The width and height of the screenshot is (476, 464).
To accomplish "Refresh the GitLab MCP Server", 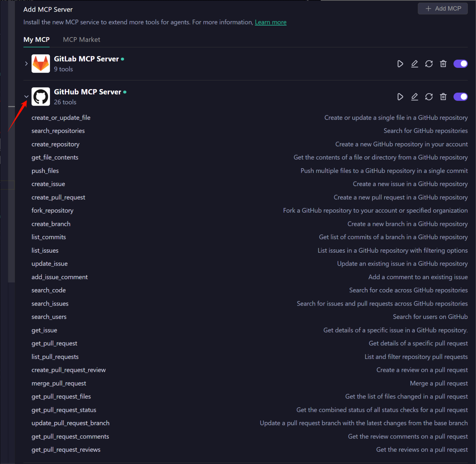I will pos(429,64).
